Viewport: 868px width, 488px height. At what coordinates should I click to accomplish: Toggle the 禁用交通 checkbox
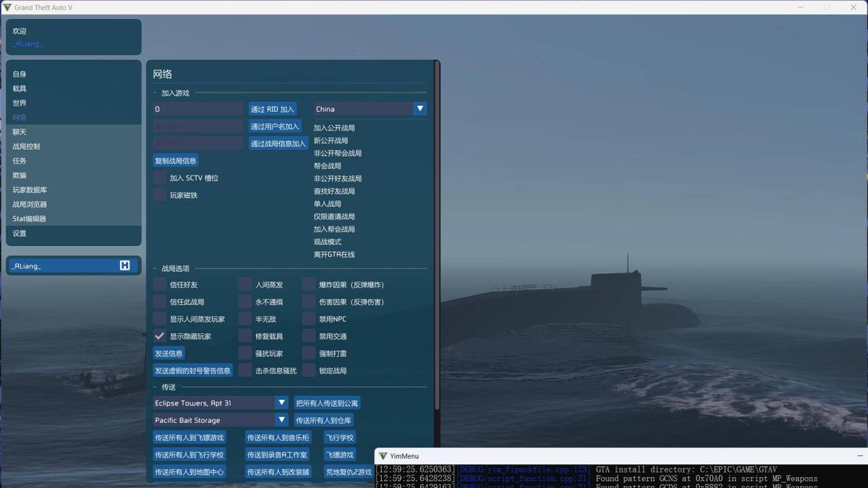point(309,336)
